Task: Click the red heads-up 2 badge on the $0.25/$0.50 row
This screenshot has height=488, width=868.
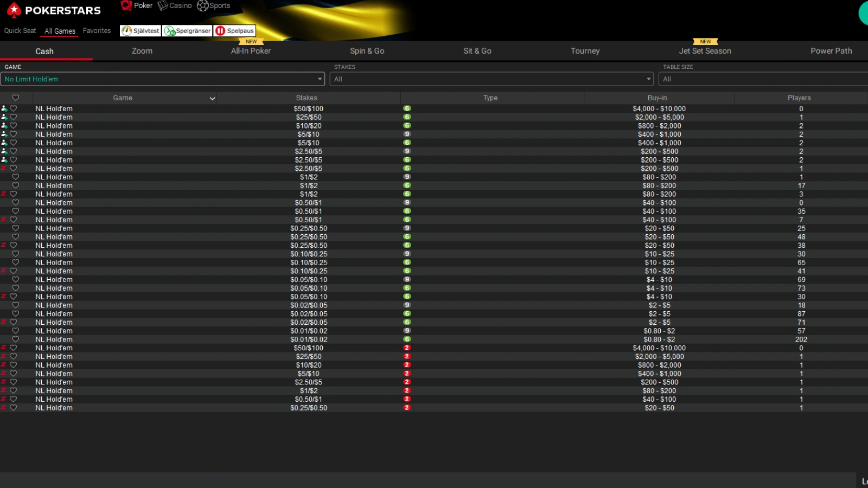Action: pyautogui.click(x=407, y=408)
